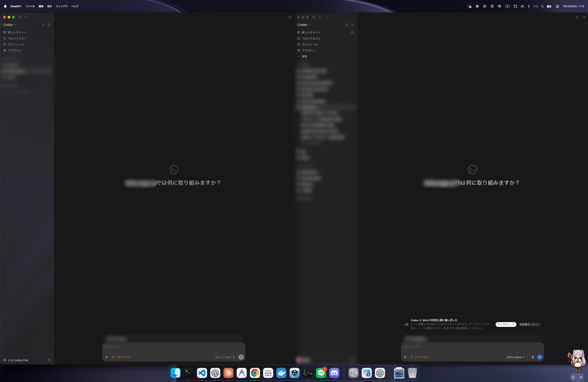The height and width of the screenshot is (382, 588).
Task: Open the ChatGPT app menu
Action: tap(16, 6)
